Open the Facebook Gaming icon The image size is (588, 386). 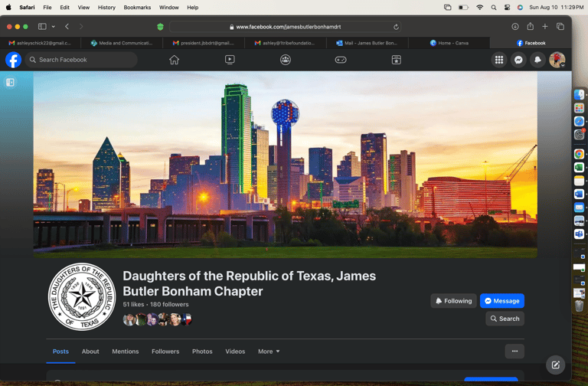pos(341,60)
